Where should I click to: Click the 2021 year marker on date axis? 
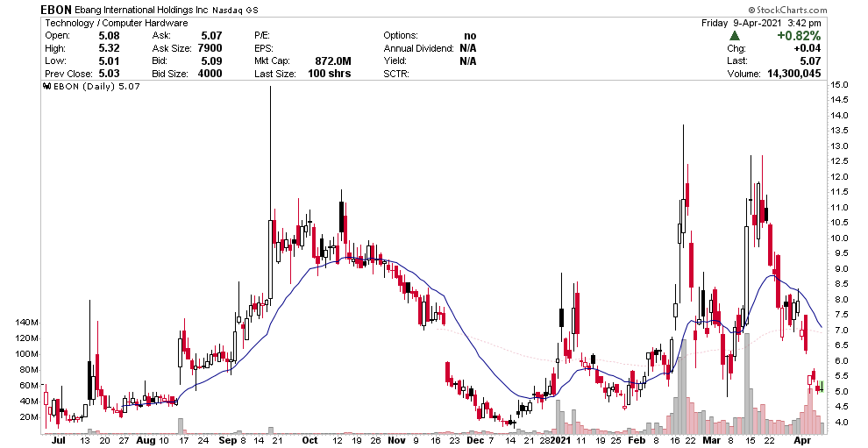coord(560,440)
